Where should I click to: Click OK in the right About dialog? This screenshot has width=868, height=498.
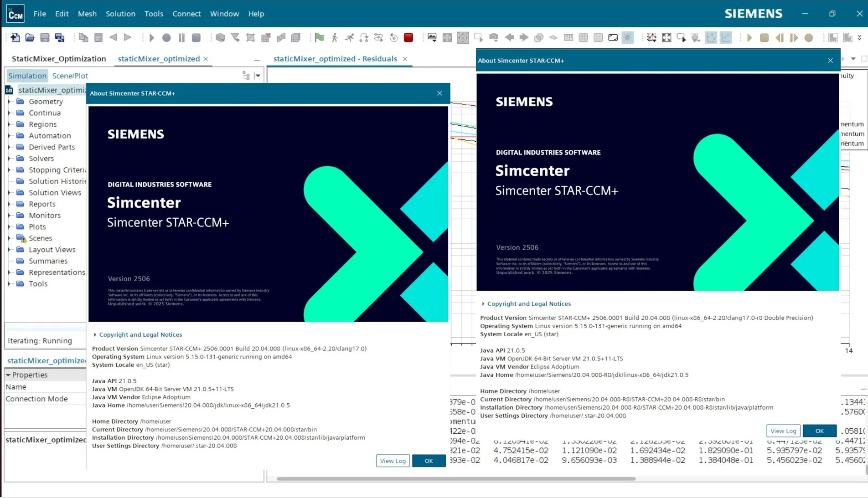point(820,431)
